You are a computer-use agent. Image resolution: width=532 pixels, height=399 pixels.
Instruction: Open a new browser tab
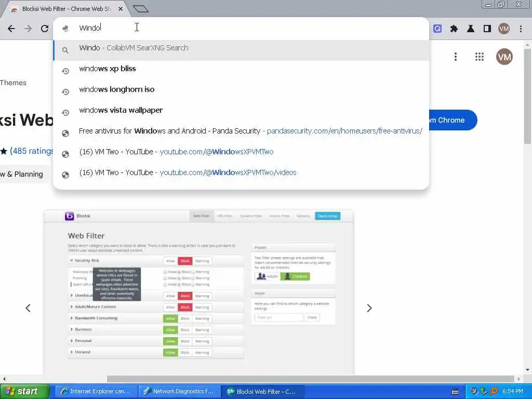(141, 9)
